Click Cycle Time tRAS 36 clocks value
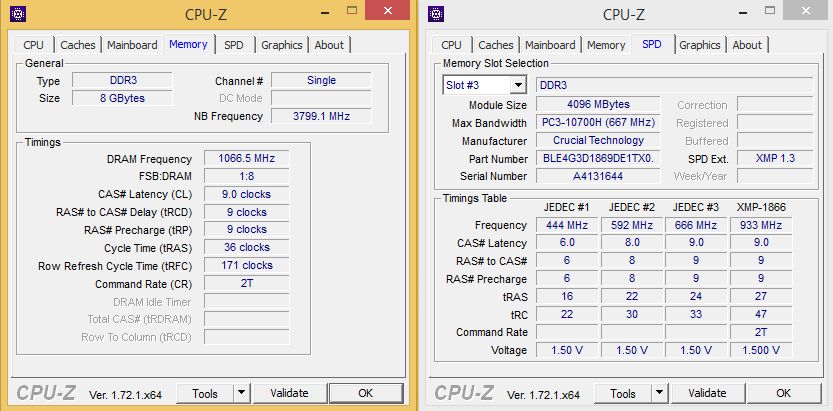The width and height of the screenshot is (833, 411). 246,247
